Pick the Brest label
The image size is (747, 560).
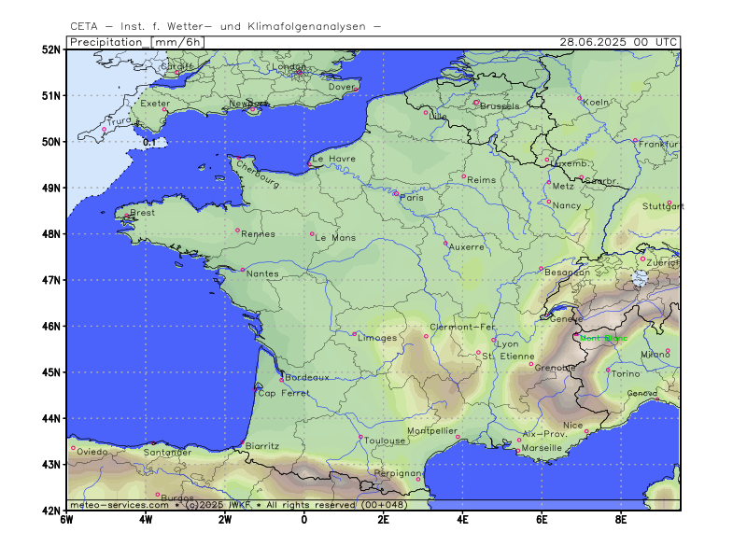143,213
